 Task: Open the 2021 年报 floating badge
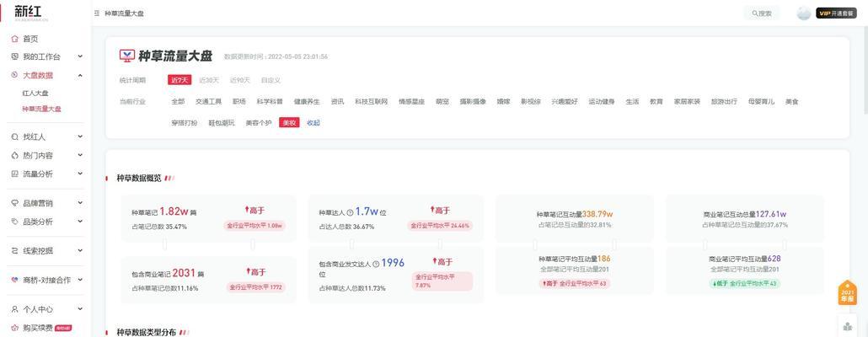(x=847, y=292)
